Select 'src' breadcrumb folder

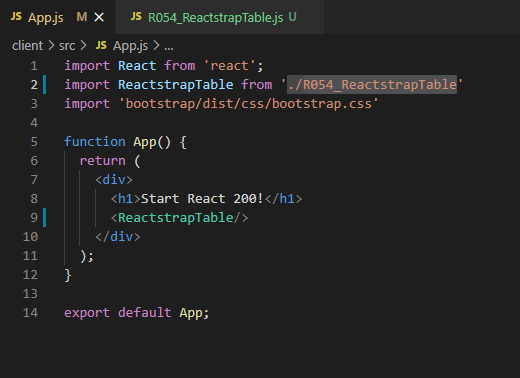click(67, 46)
